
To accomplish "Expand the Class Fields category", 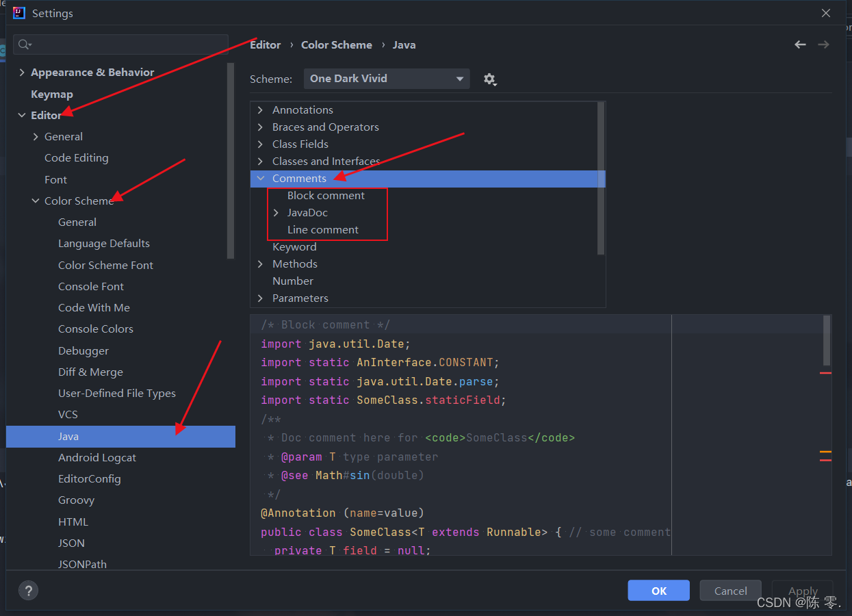I will tap(260, 144).
